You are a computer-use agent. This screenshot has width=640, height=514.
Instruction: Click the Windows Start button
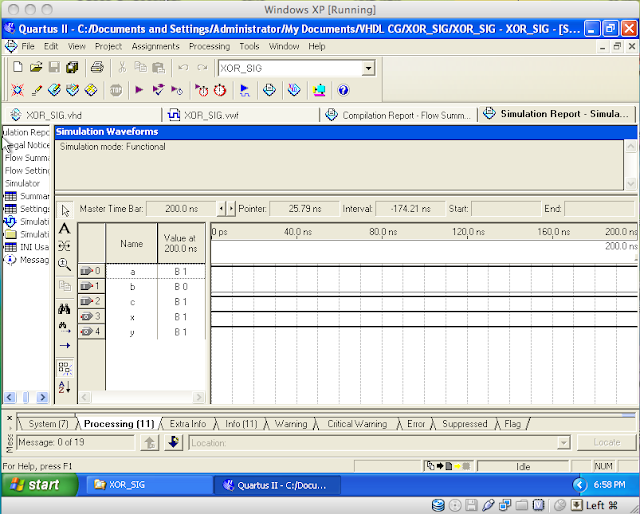[x=36, y=485]
